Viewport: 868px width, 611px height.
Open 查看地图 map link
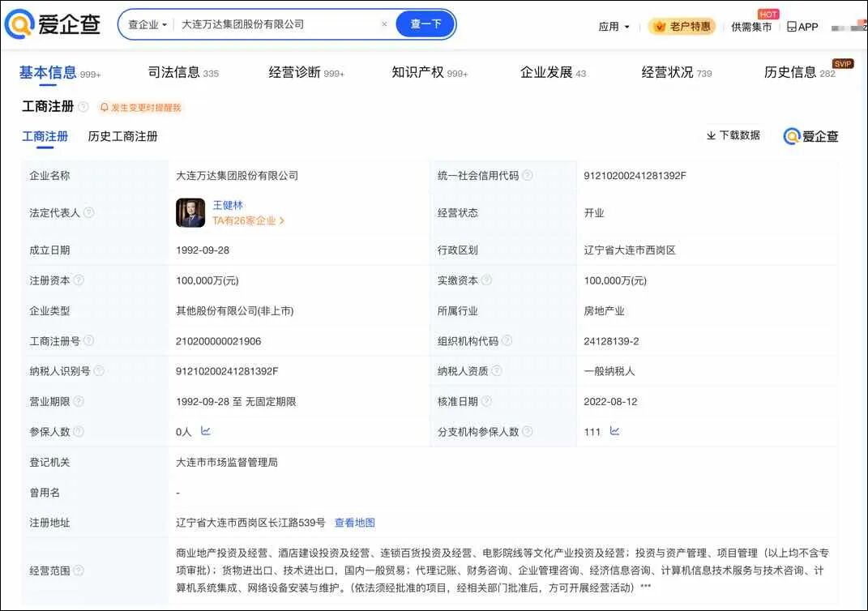[355, 523]
